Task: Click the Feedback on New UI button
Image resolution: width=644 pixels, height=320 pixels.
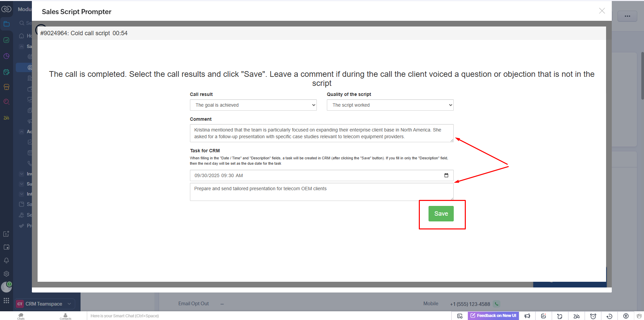Action: click(x=493, y=316)
